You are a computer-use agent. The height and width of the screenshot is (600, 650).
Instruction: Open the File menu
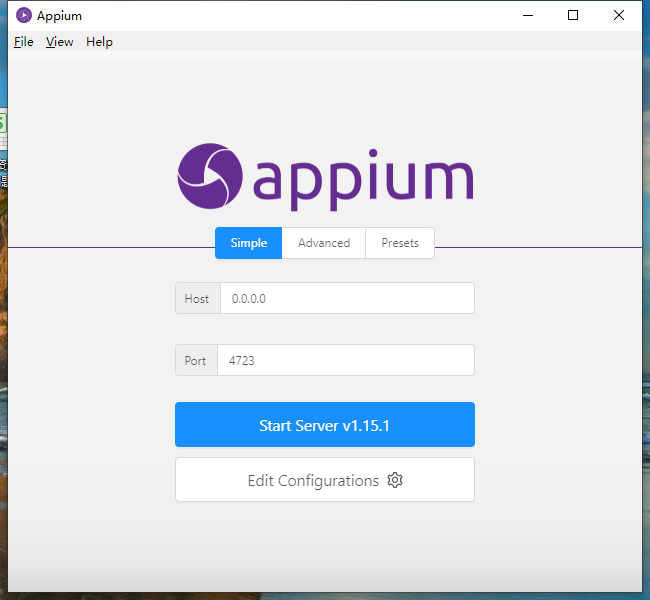point(24,42)
